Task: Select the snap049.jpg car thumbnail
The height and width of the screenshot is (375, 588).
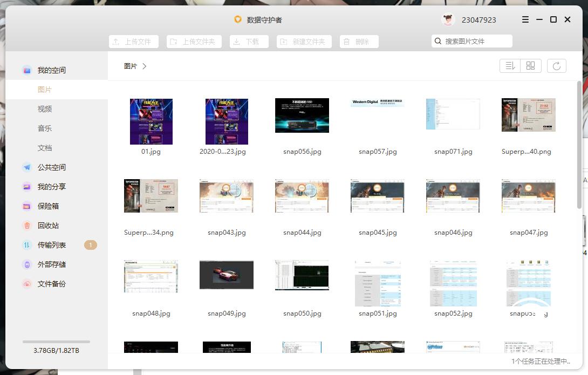Action: (x=227, y=275)
